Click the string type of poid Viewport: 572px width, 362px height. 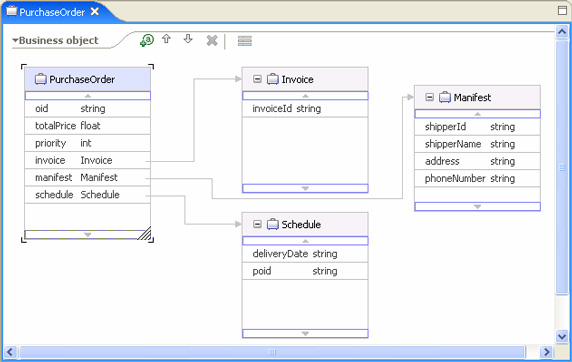(325, 271)
